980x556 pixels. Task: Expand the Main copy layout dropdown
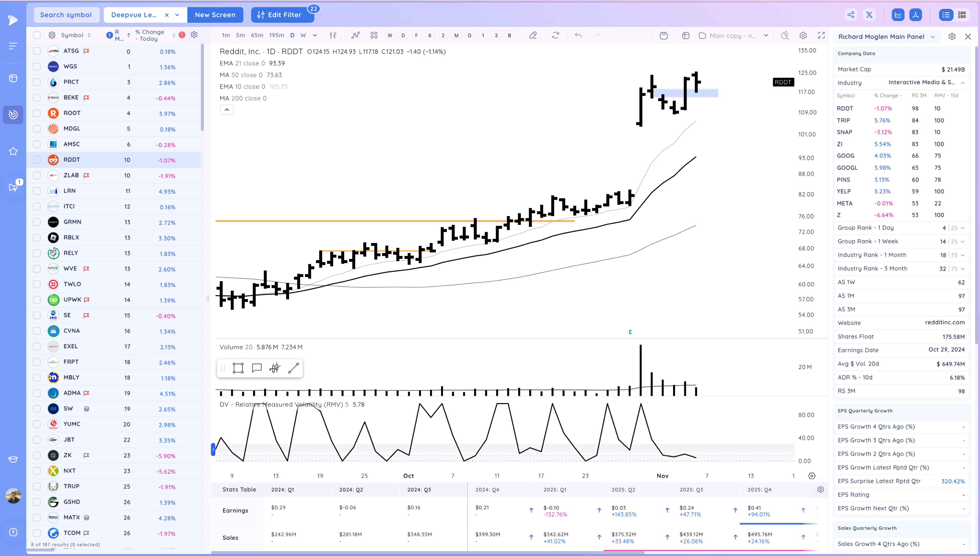point(766,36)
